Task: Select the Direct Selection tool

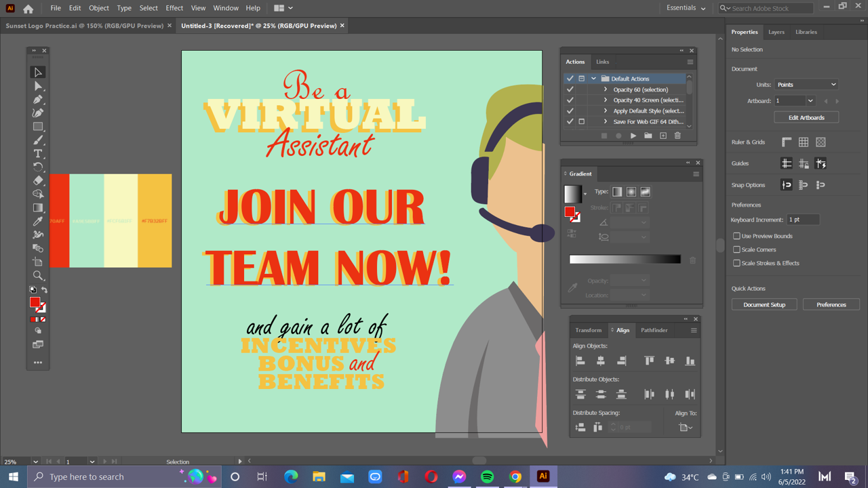Action: (x=38, y=86)
